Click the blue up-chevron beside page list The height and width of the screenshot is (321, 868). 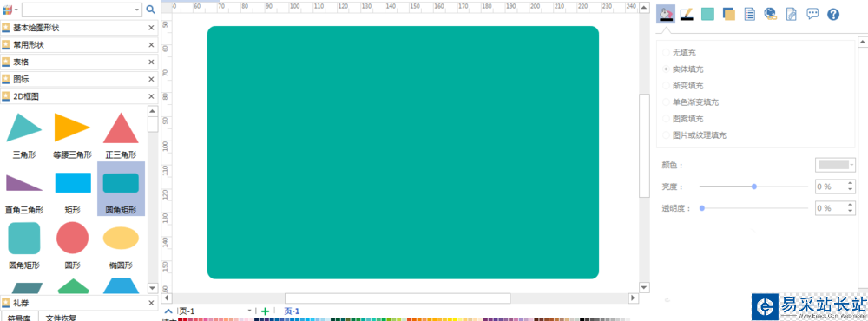click(x=168, y=311)
